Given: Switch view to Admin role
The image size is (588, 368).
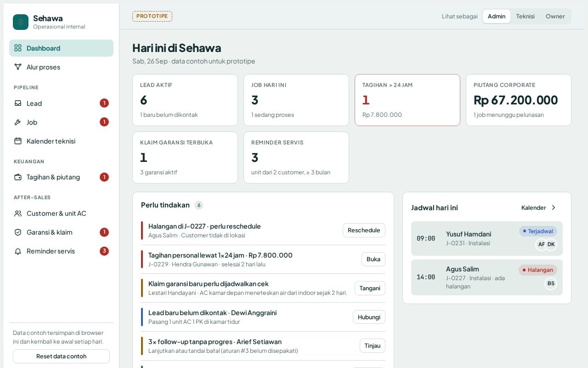Looking at the screenshot, I should click(x=497, y=16).
